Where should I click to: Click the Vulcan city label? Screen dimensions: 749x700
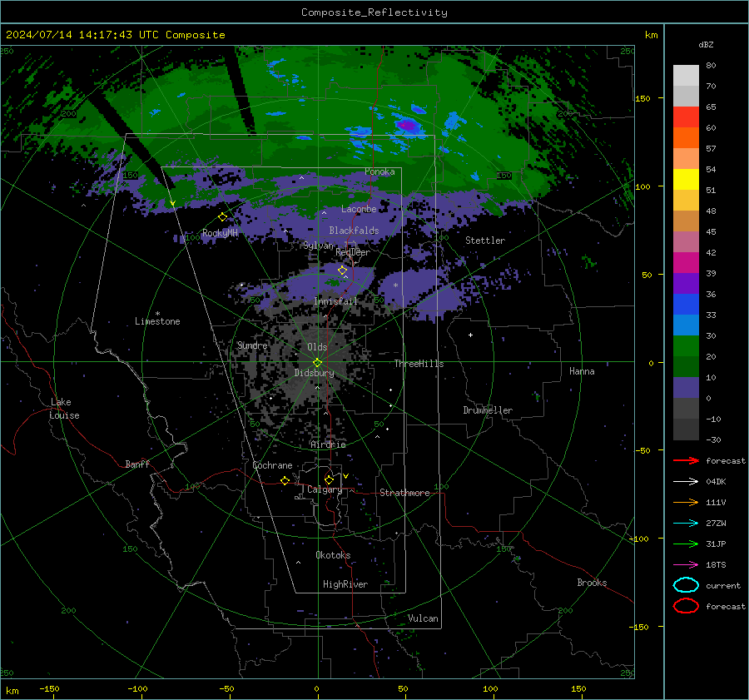(x=424, y=618)
